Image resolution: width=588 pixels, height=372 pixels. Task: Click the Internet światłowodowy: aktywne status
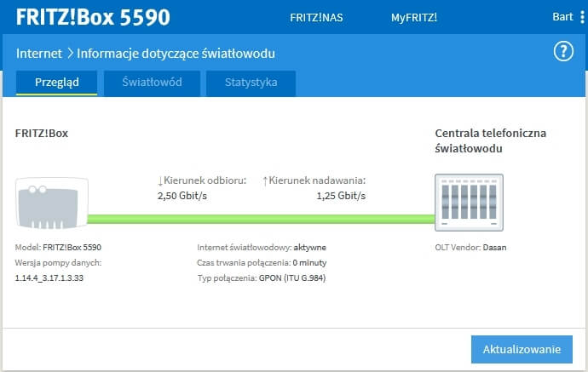click(262, 247)
